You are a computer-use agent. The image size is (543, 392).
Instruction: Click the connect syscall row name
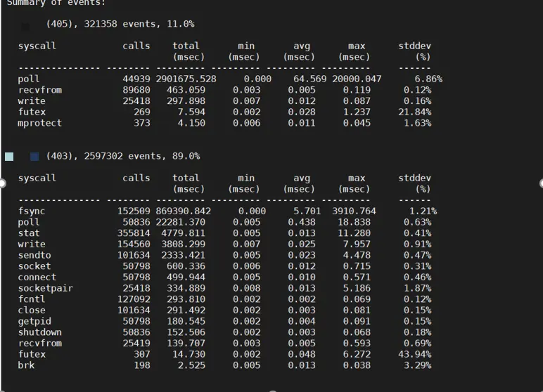[x=37, y=277]
